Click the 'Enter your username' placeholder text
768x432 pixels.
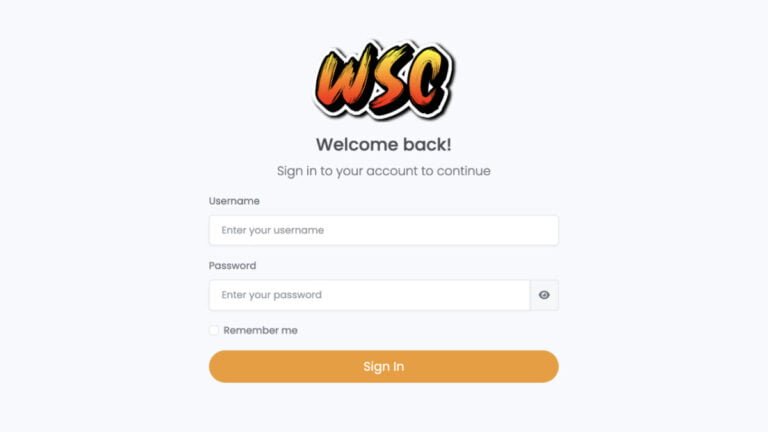pos(272,230)
